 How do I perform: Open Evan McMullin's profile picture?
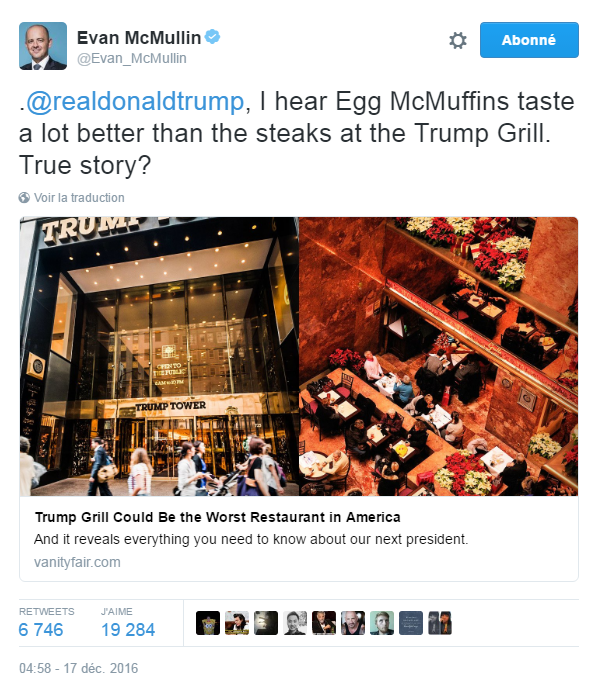click(43, 46)
